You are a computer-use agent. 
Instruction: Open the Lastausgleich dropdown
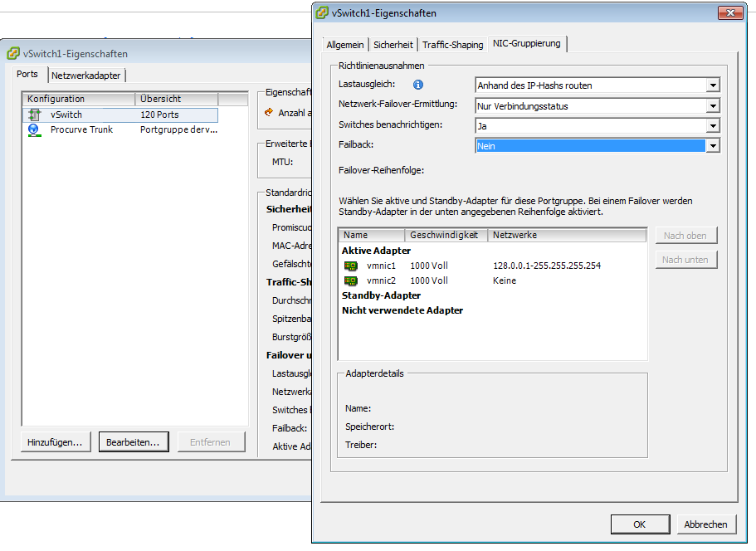coord(712,84)
